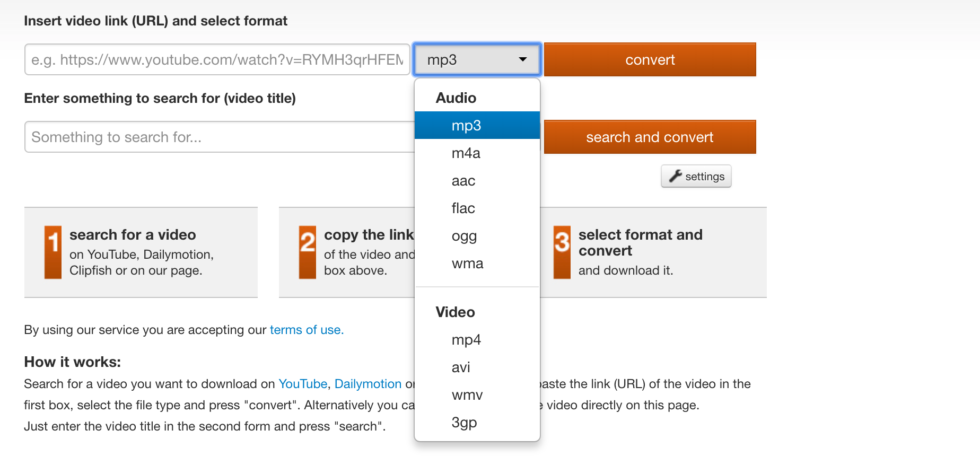Pick ogg from the format list
The height and width of the screenshot is (474, 980).
pyautogui.click(x=477, y=235)
